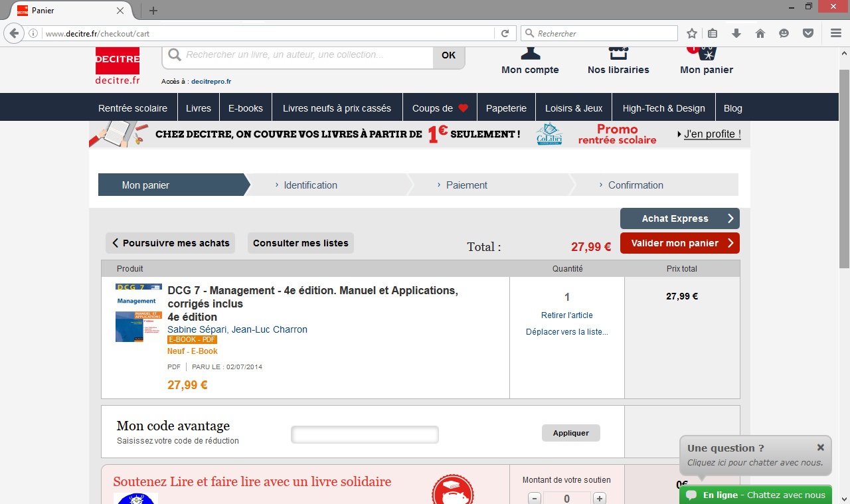The height and width of the screenshot is (504, 850).
Task: Close the 'Une question ?' chat bubble
Action: pos(821,448)
